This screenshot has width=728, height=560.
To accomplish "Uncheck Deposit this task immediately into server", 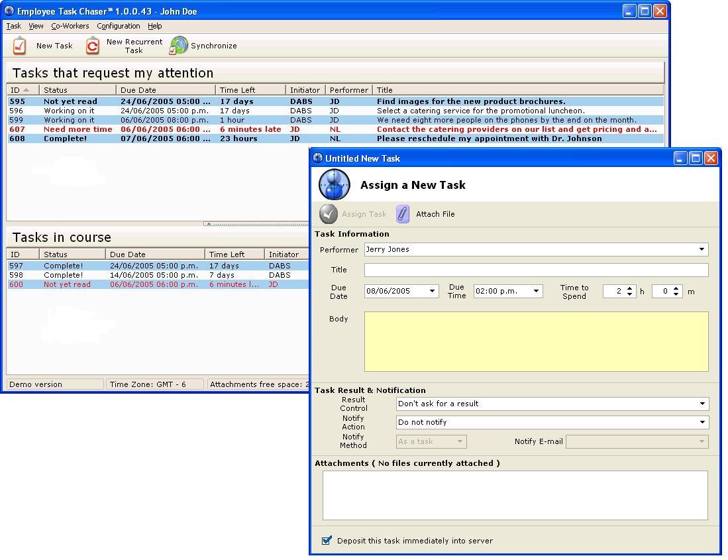I will point(327,541).
